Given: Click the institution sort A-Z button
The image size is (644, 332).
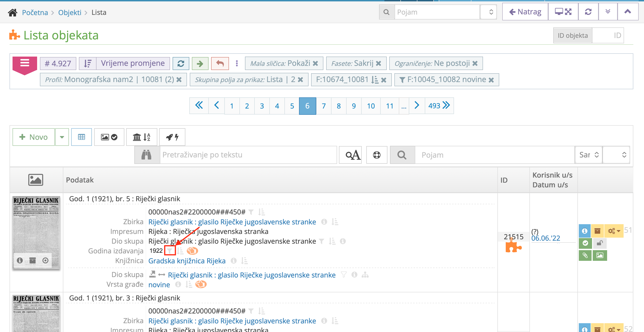Looking at the screenshot, I should (142, 137).
